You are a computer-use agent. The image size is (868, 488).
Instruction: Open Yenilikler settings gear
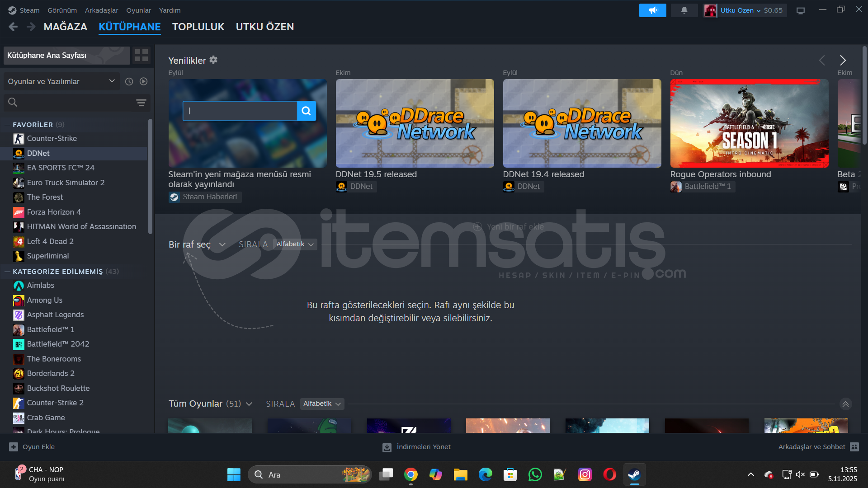click(213, 60)
